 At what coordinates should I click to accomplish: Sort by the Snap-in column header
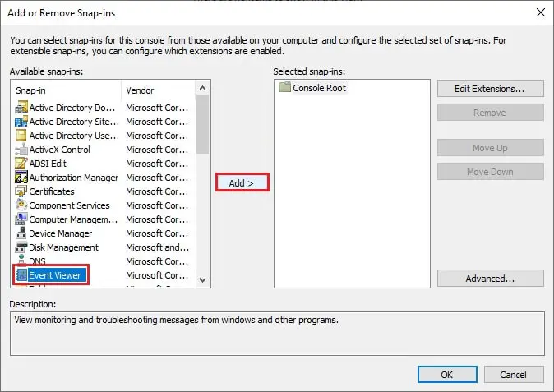tap(67, 90)
